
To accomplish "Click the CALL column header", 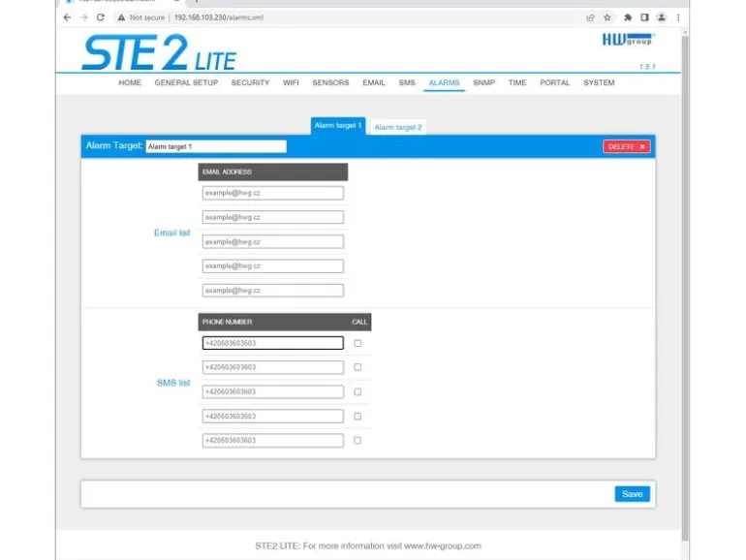I will coord(359,322).
